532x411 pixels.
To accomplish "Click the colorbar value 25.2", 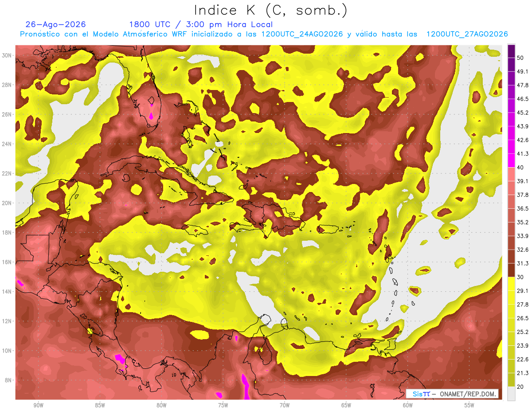I will click(523, 332).
